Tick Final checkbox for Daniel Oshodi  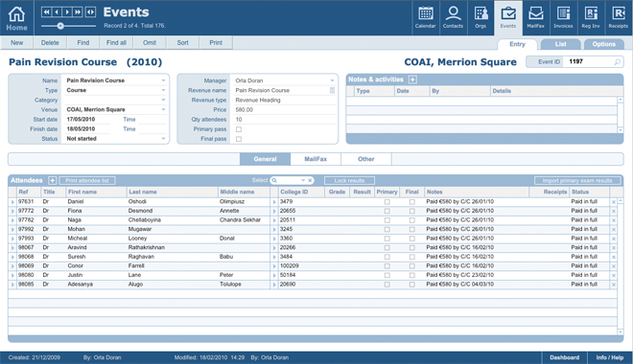click(411, 202)
